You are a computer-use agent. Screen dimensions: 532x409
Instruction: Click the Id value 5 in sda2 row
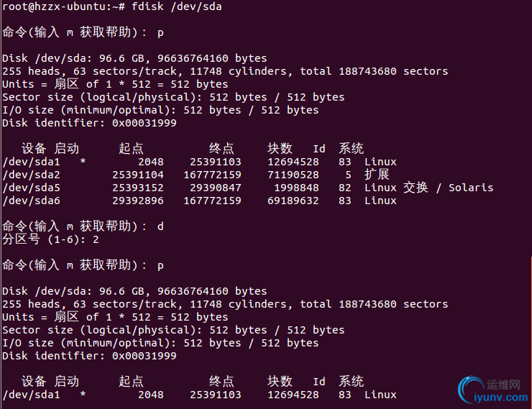click(348, 175)
